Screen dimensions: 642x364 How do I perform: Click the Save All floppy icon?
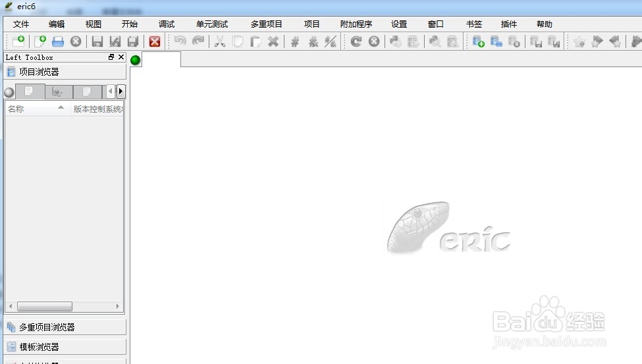(133, 41)
